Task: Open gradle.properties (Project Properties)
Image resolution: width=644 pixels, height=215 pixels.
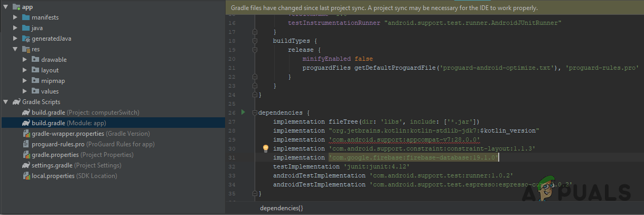Action: tap(82, 155)
